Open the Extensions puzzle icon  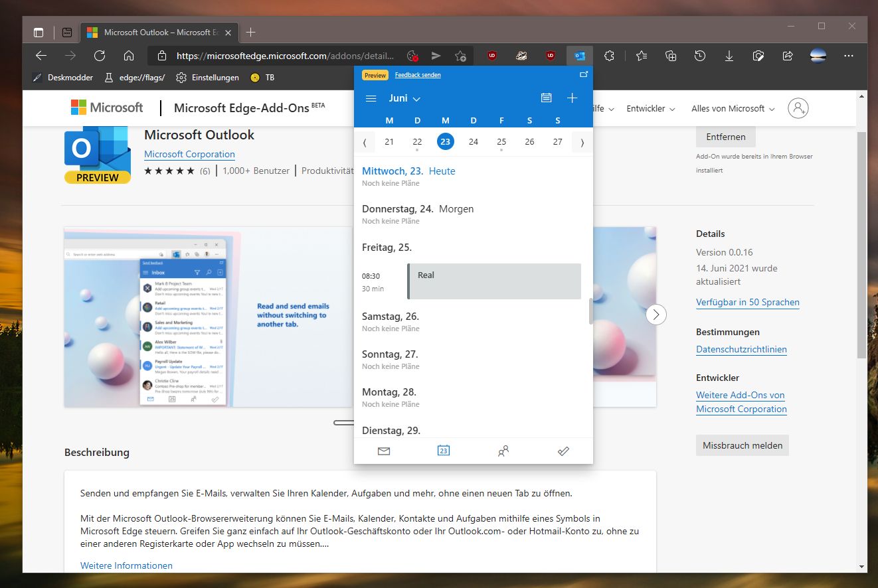click(x=610, y=56)
